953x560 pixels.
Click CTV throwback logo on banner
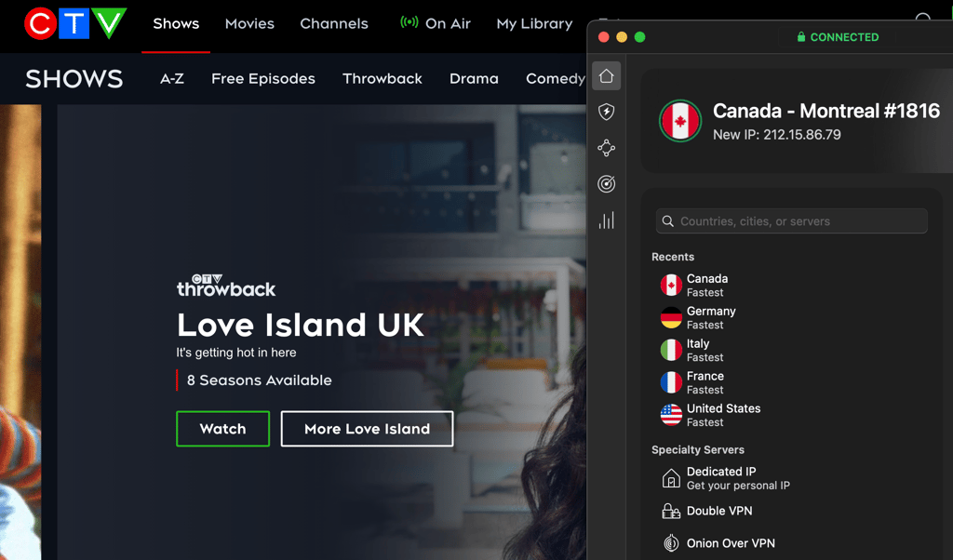click(x=226, y=286)
